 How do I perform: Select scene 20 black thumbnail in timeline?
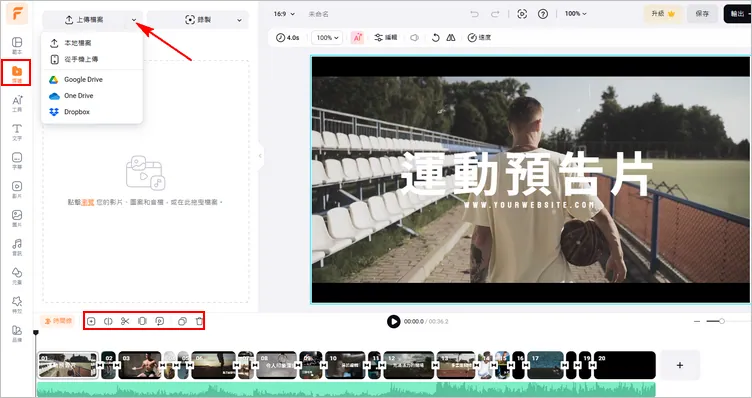(x=625, y=365)
